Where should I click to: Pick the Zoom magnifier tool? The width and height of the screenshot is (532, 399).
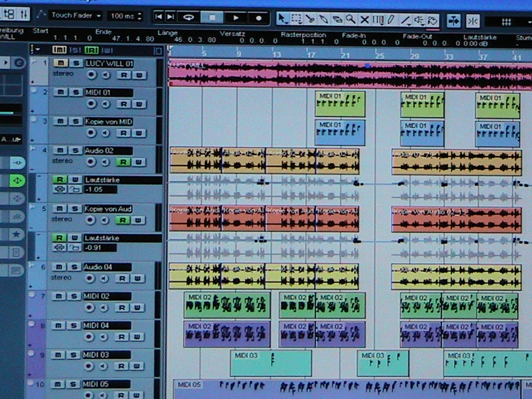click(351, 19)
